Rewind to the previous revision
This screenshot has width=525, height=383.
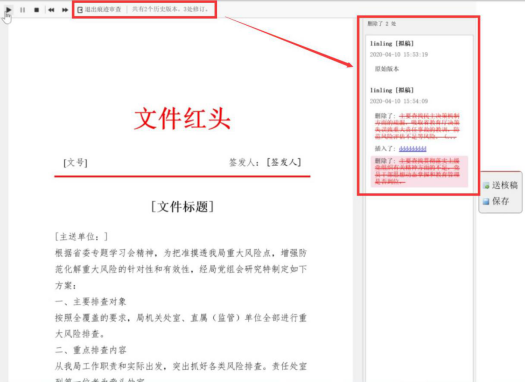[51, 10]
